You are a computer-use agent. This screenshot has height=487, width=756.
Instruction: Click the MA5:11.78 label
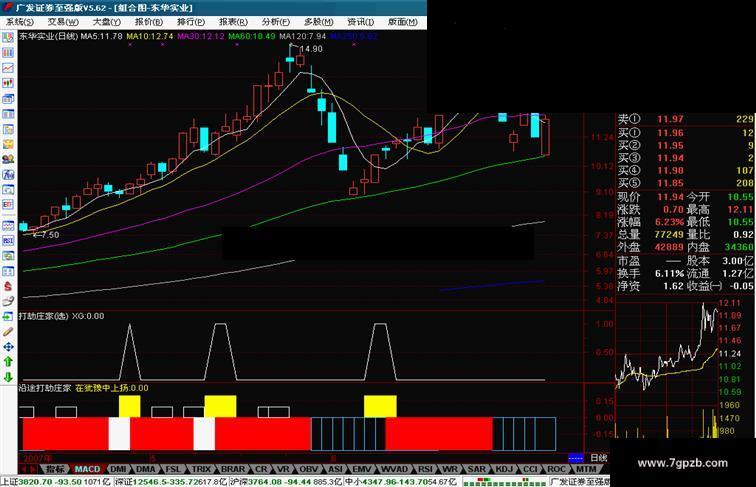coord(101,36)
